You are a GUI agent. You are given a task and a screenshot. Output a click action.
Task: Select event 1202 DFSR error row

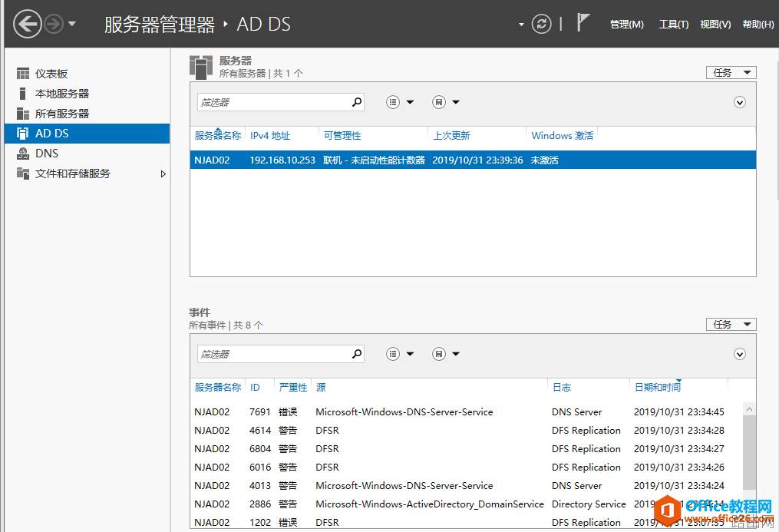[x=466, y=521]
